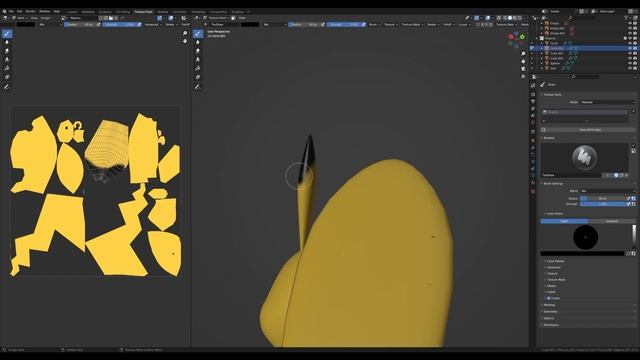Select the Annotate tool in image editor toolbar
640x360 pixels.
coord(7,87)
